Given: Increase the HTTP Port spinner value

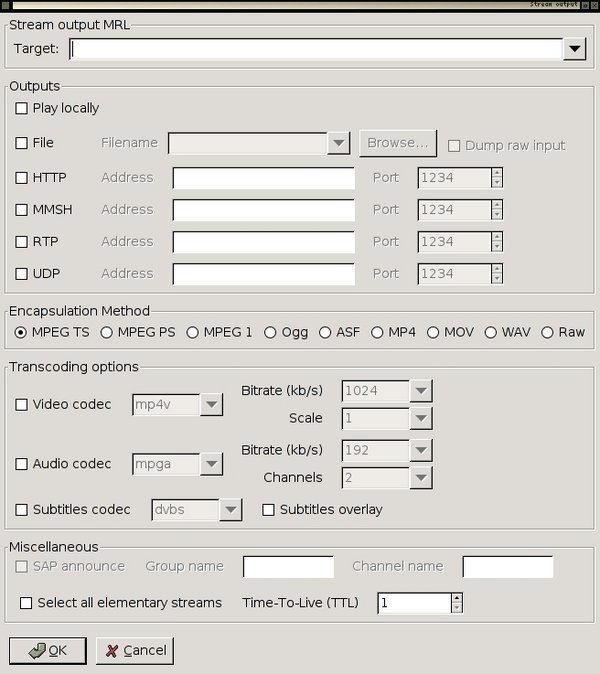Looking at the screenshot, I should (x=497, y=173).
